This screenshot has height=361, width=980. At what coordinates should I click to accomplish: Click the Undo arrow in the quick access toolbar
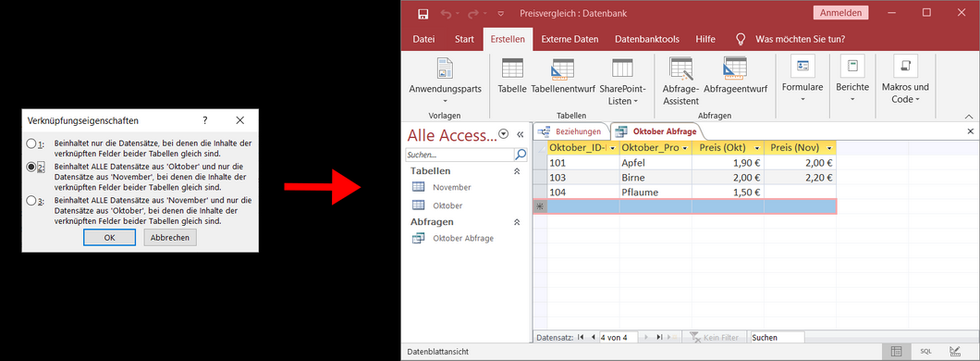[x=446, y=13]
